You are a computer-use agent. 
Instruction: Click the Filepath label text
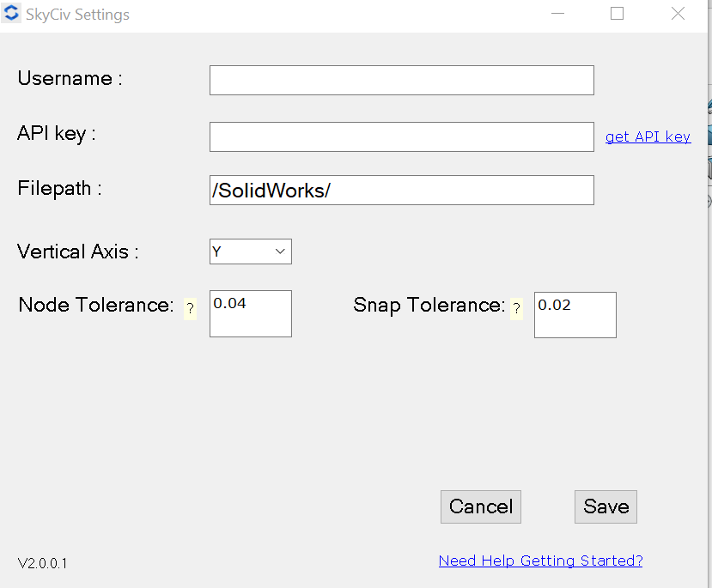point(59,189)
